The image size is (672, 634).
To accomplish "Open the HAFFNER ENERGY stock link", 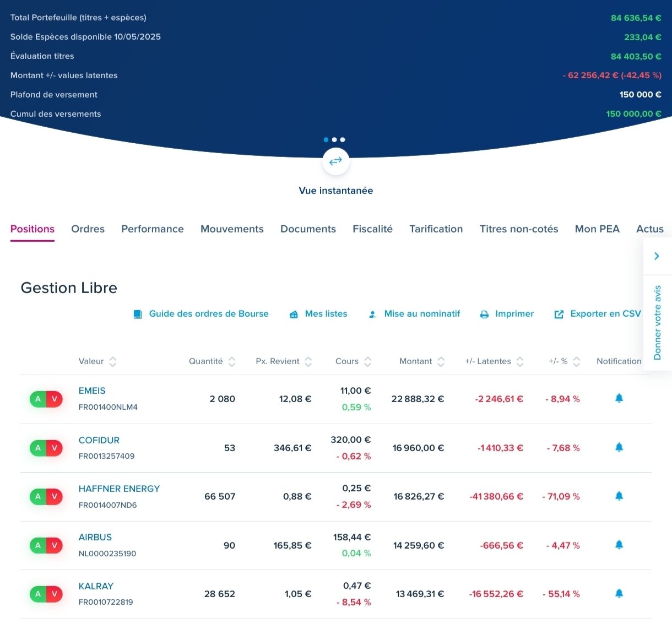I will [x=119, y=489].
